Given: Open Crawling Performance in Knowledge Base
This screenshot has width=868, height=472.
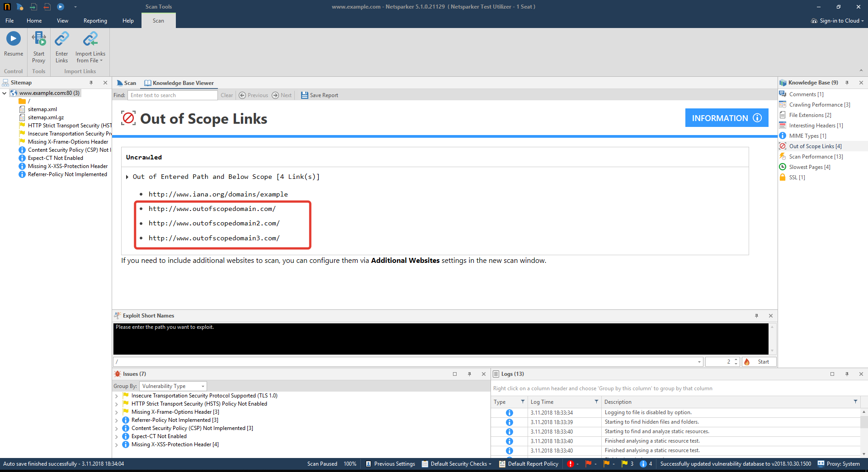Looking at the screenshot, I should pos(819,105).
